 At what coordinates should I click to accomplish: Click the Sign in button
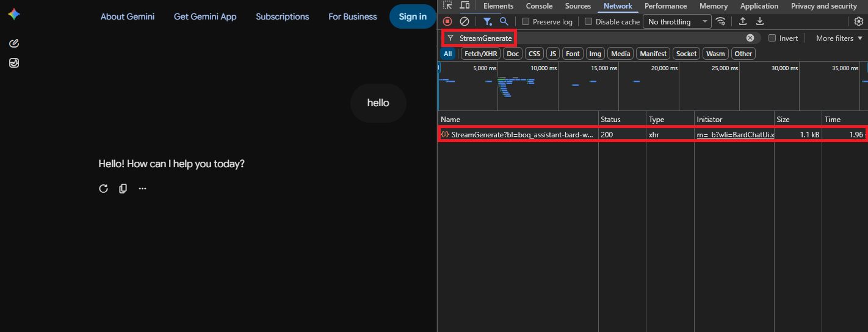[413, 16]
